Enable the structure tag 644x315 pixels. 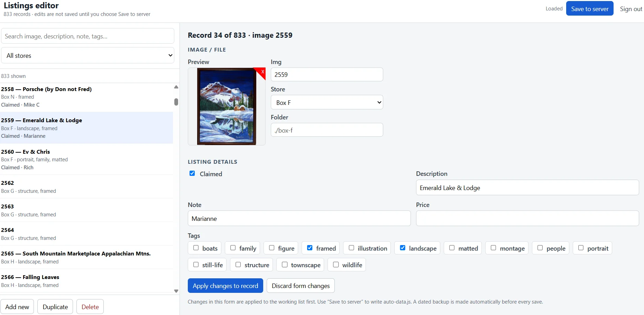point(238,264)
